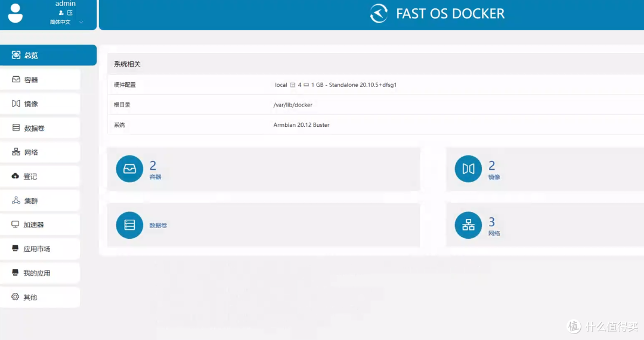Open the user profile icon under admin
The height and width of the screenshot is (340, 644).
[x=61, y=13]
